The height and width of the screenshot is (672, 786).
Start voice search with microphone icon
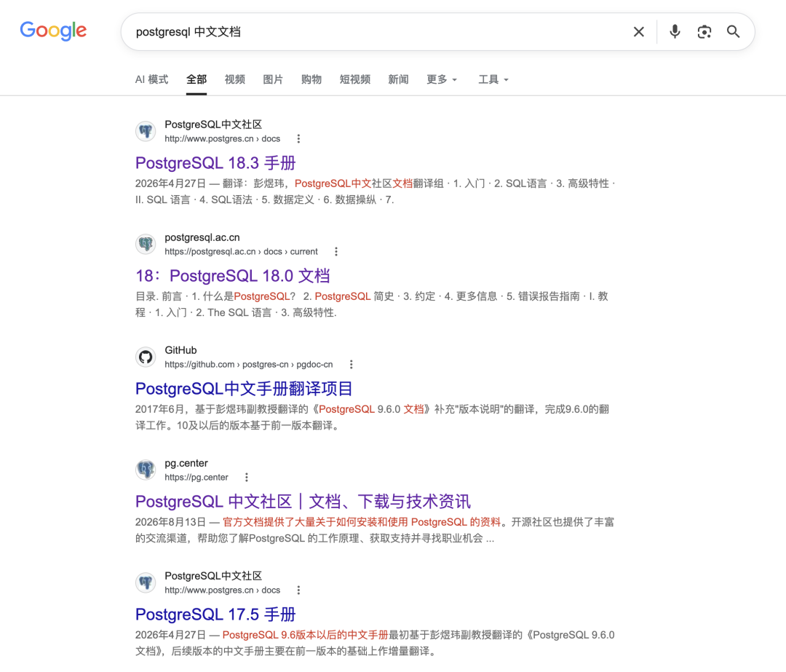tap(675, 31)
